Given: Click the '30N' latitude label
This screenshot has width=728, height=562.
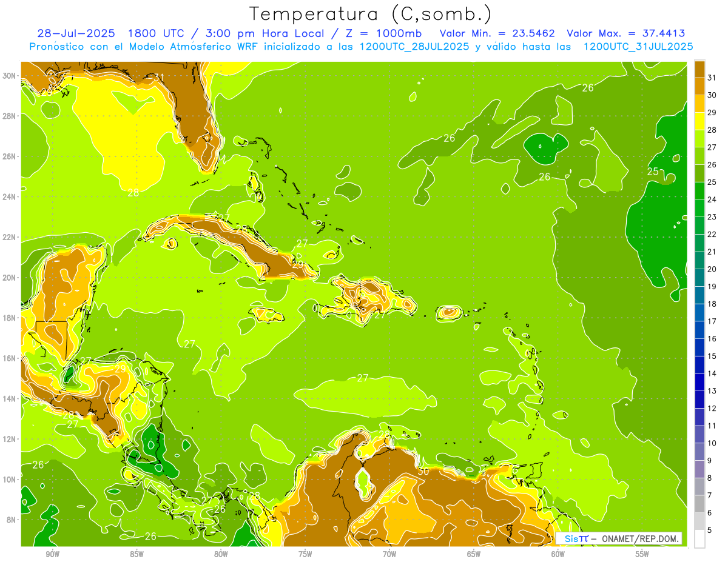Looking at the screenshot, I should (10, 76).
